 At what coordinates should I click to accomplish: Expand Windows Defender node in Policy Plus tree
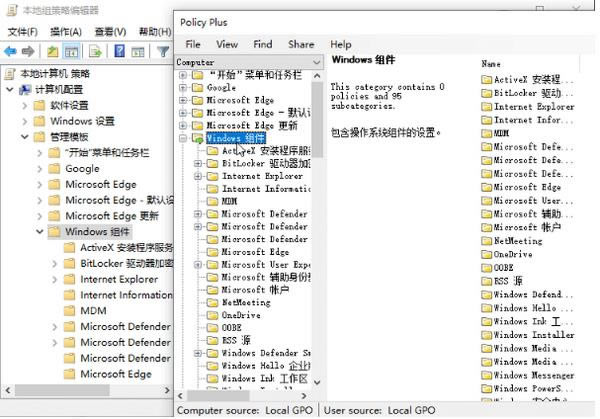(x=198, y=353)
